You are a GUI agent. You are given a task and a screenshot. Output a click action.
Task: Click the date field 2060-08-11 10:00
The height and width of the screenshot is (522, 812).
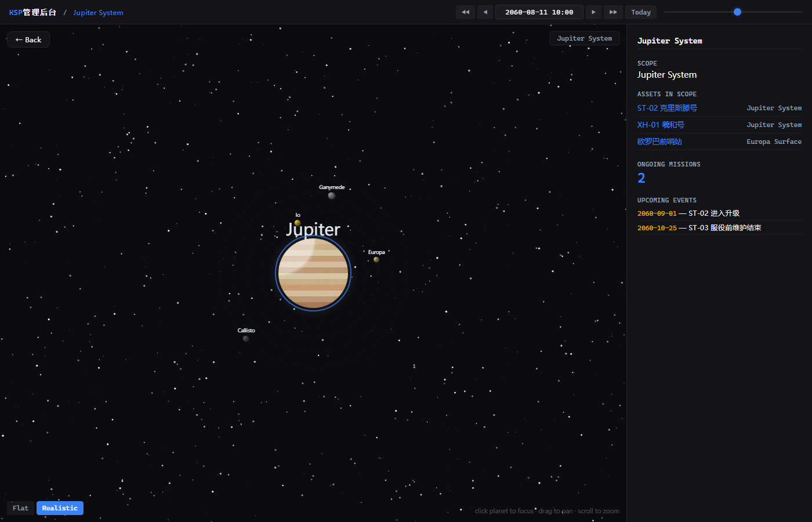[539, 12]
